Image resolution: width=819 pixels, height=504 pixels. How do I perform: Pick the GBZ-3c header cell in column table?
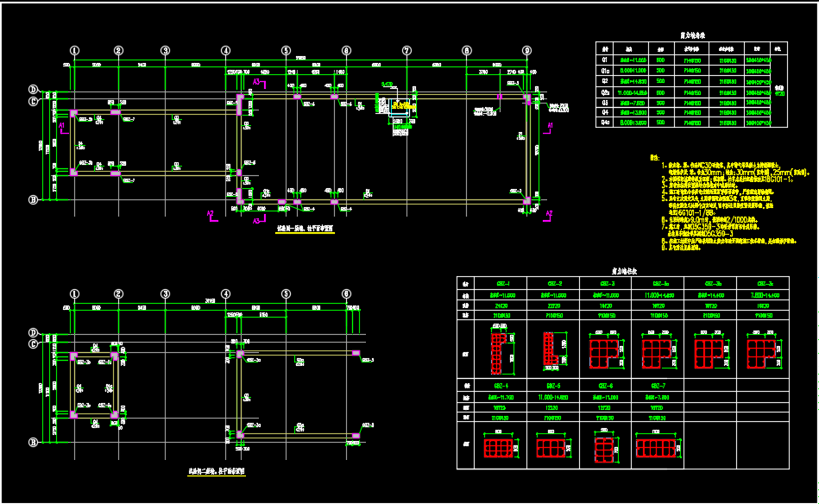pyautogui.click(x=765, y=284)
